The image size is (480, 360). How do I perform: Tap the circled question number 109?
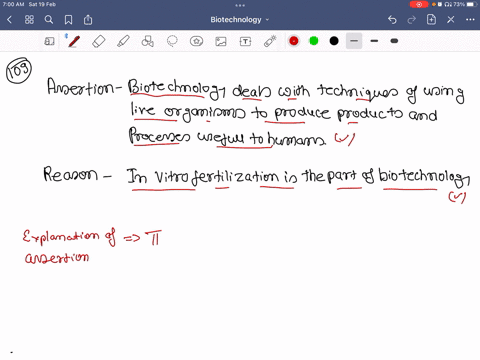coord(19,70)
